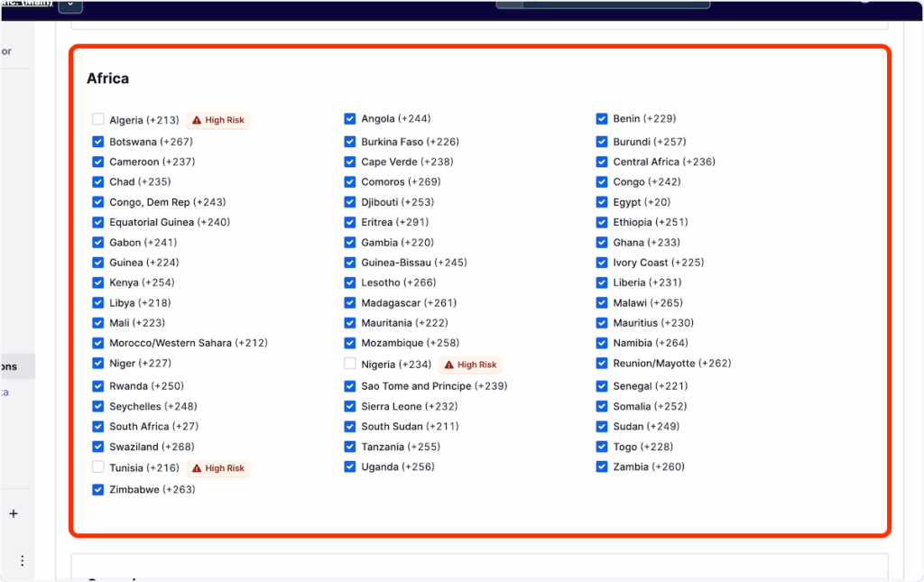Image resolution: width=924 pixels, height=582 pixels.
Task: Disable the South Africa (+27) checkbox
Action: pos(97,426)
